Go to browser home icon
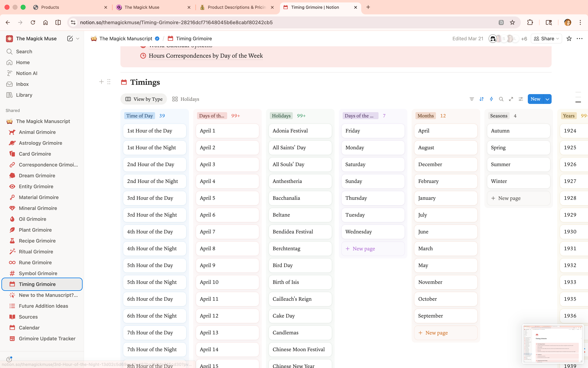 [x=45, y=22]
